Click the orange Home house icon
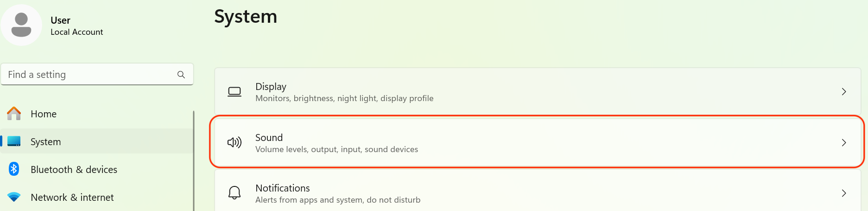 (x=14, y=114)
